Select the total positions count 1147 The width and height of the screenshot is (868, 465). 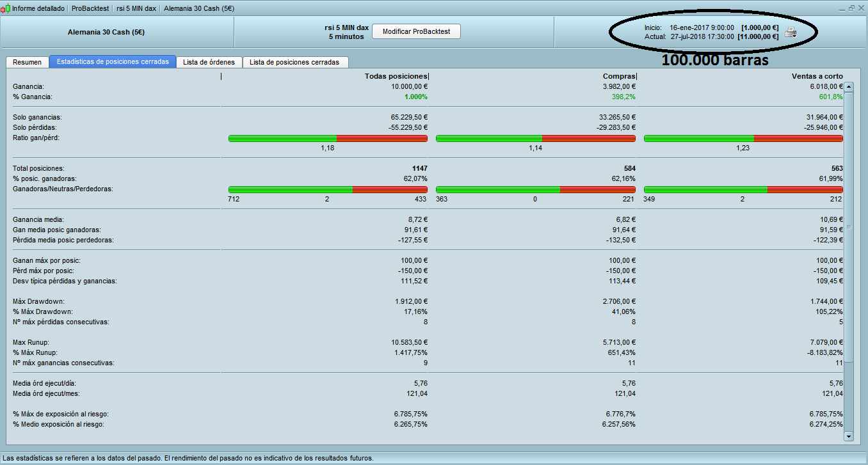pos(419,168)
